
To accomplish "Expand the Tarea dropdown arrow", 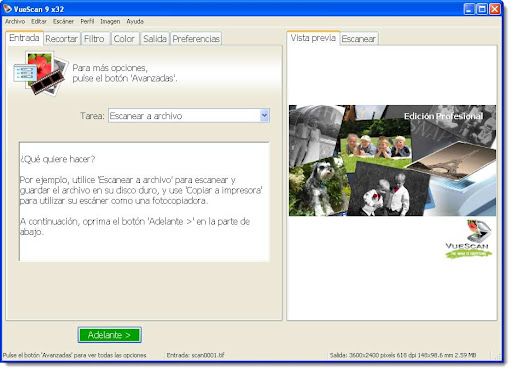I will click(264, 116).
